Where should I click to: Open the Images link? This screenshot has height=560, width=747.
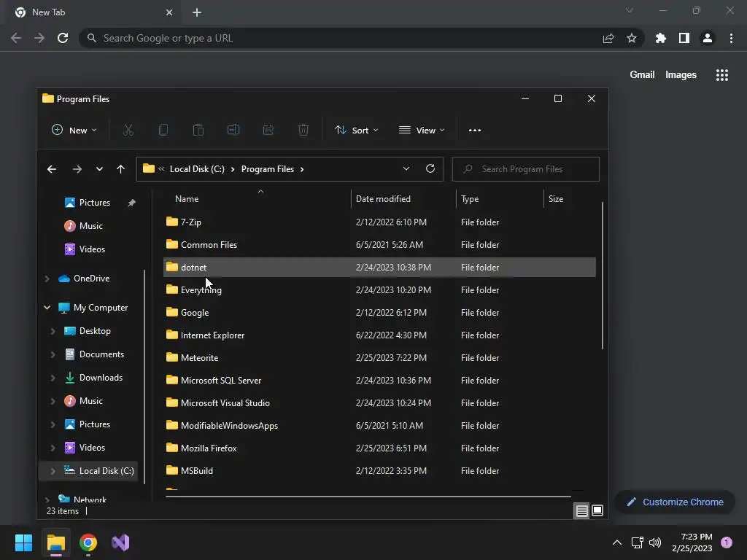681,75
